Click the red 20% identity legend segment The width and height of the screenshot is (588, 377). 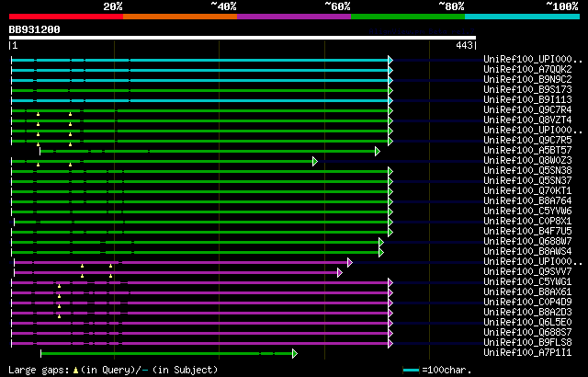pos(66,17)
